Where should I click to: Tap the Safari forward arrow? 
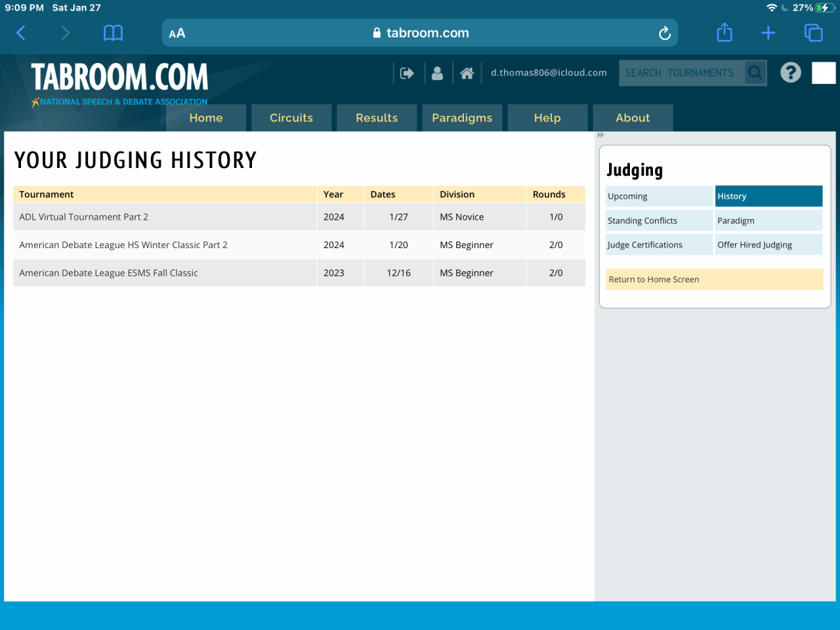pyautogui.click(x=65, y=33)
